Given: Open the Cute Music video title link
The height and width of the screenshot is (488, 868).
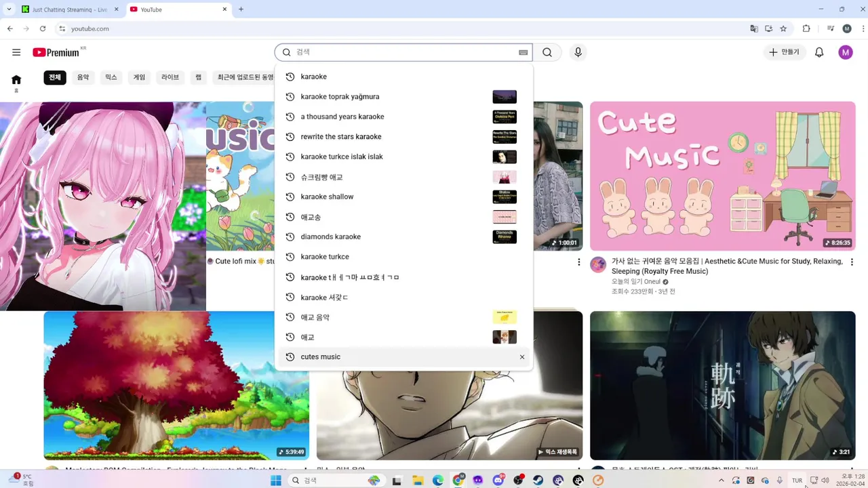Looking at the screenshot, I should point(727,266).
